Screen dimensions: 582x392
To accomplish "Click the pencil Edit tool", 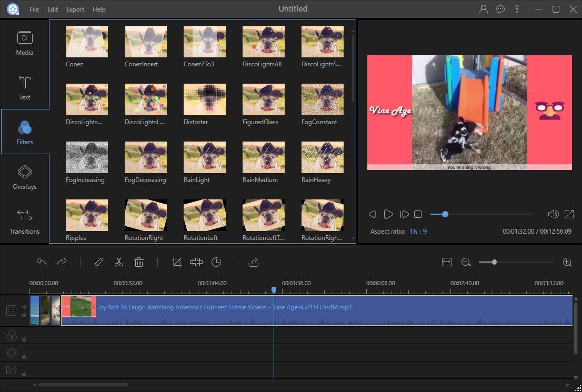I will click(99, 262).
